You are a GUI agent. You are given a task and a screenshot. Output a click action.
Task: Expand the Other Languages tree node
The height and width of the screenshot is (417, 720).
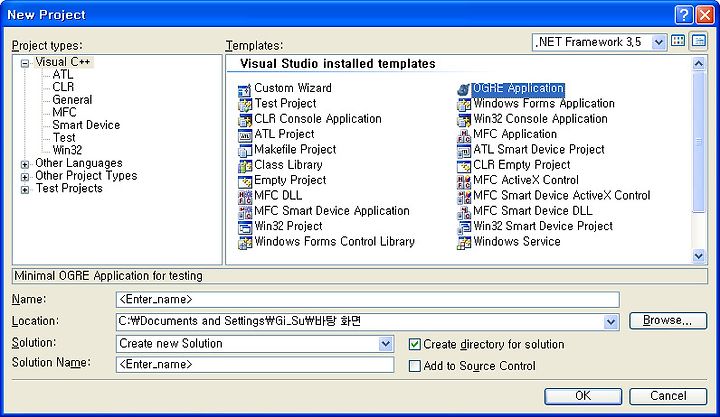pos(25,164)
